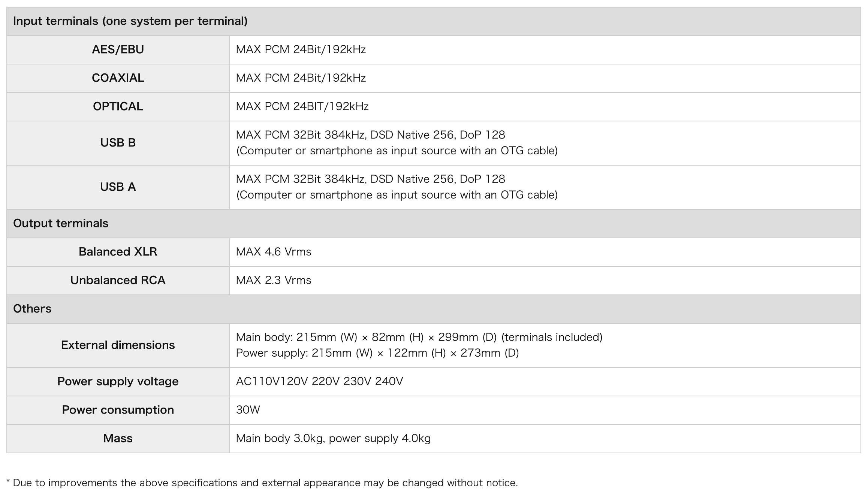Click the "Output terminals" section header

click(x=61, y=223)
